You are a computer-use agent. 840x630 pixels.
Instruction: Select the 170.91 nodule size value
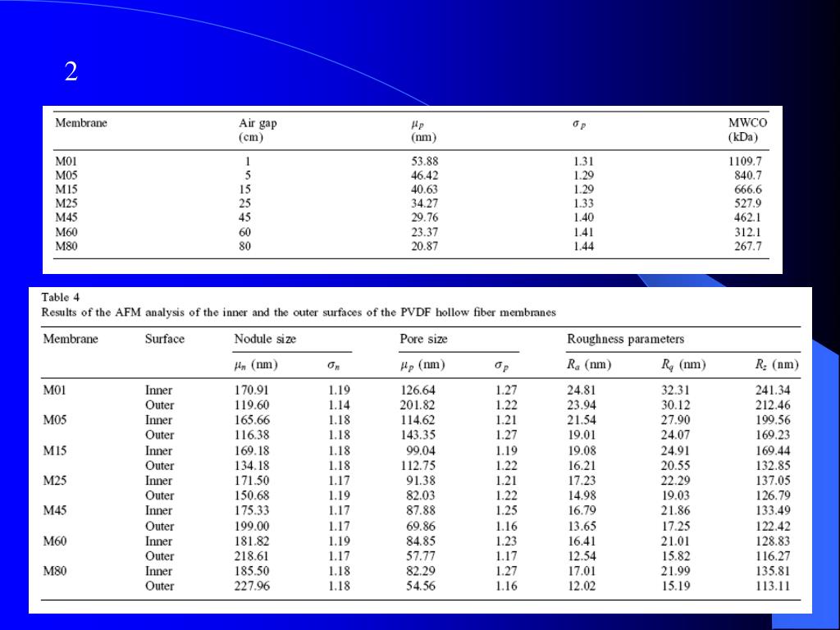pyautogui.click(x=252, y=390)
